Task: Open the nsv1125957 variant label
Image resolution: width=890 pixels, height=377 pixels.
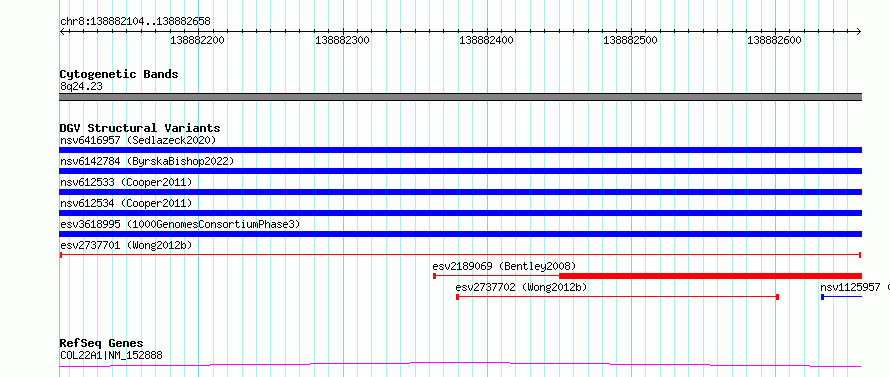Action: coord(850,287)
